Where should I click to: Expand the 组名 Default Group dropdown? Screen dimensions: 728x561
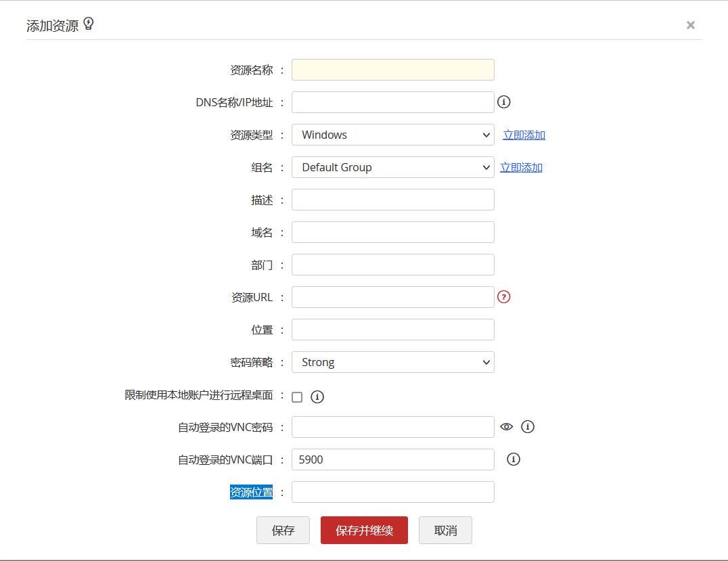392,167
